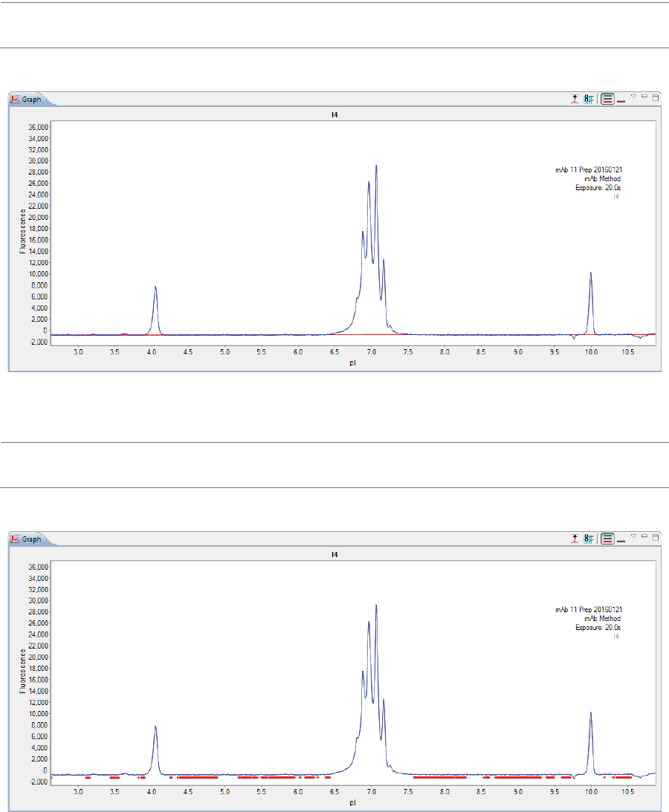Click 'Exposure: 20.0s' legend in lower graph

pos(598,627)
